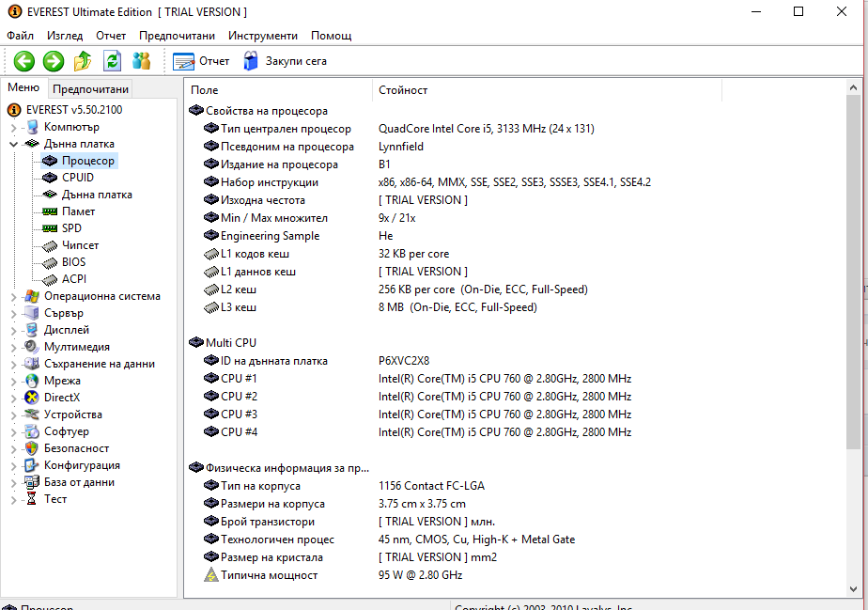Viewport: 868px width, 610px height.
Task: Click the Стойност column header
Action: 547,89
